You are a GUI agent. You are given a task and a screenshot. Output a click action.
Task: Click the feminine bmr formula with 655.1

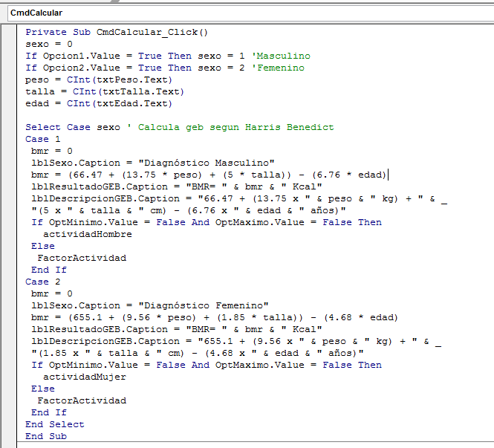214,317
